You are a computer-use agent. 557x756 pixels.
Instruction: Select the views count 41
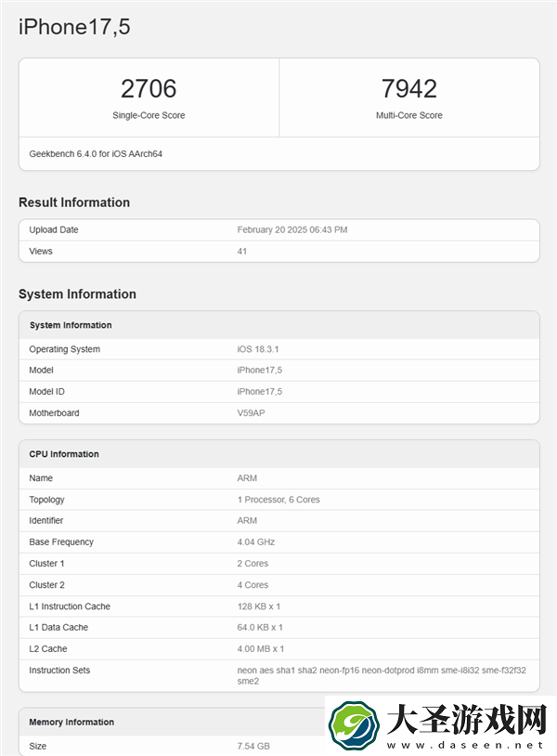coord(242,251)
